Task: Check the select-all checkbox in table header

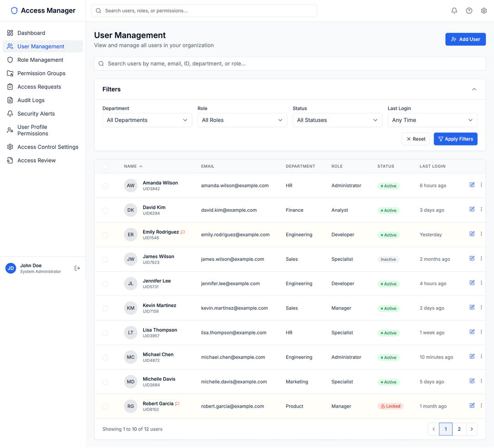Action: (x=104, y=166)
